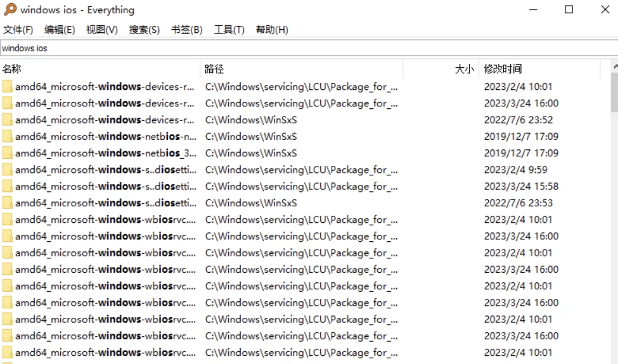
Task: Sort results by the 修改时间 column header
Action: click(539, 69)
